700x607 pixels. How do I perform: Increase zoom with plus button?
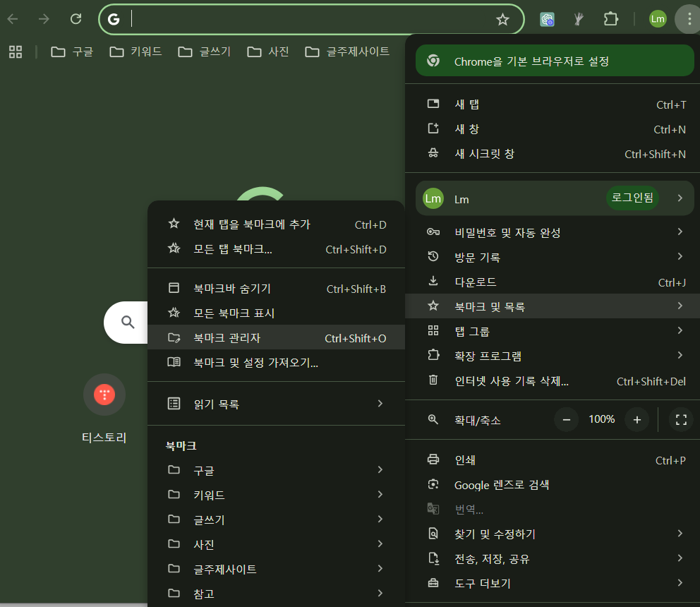coord(637,420)
